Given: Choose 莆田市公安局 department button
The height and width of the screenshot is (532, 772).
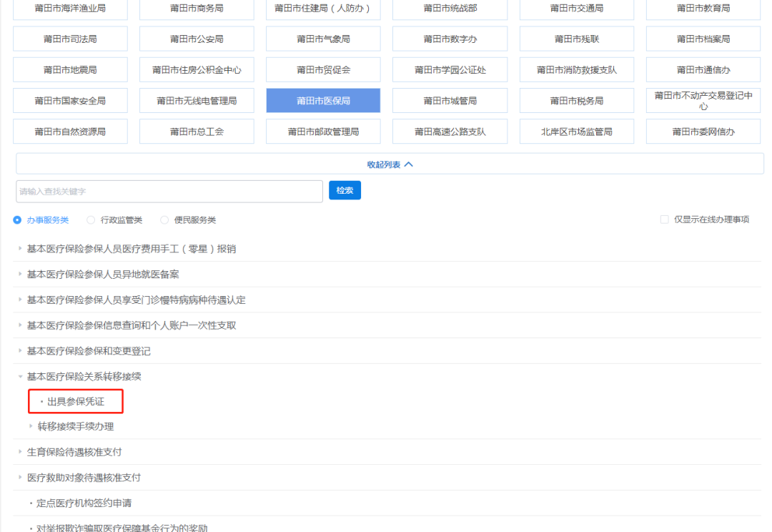Looking at the screenshot, I should [197, 39].
